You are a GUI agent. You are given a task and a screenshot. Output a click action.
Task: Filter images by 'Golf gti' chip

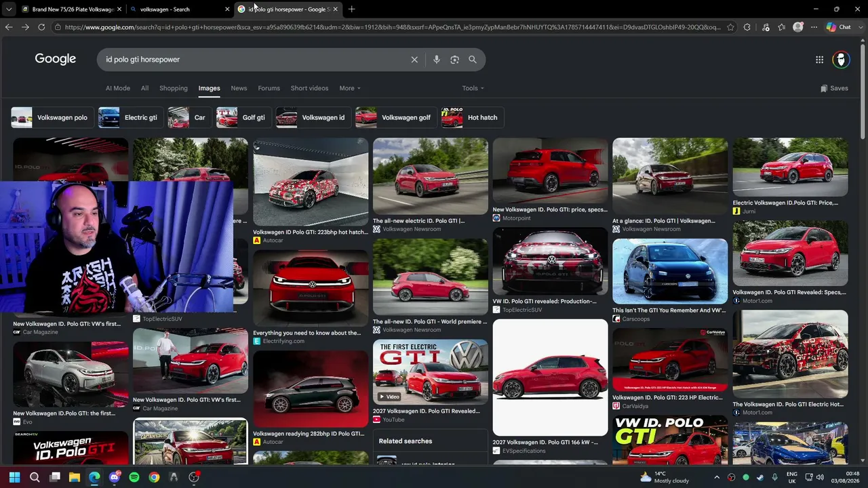pos(243,117)
